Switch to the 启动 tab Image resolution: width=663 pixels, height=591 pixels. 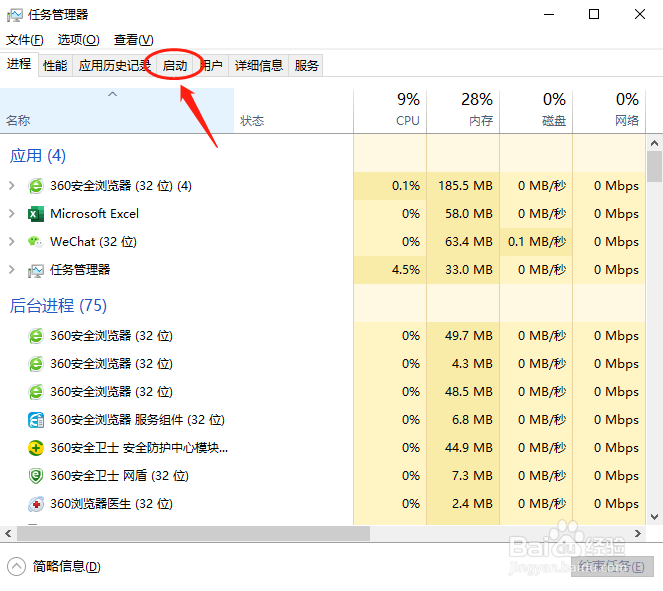coord(175,66)
